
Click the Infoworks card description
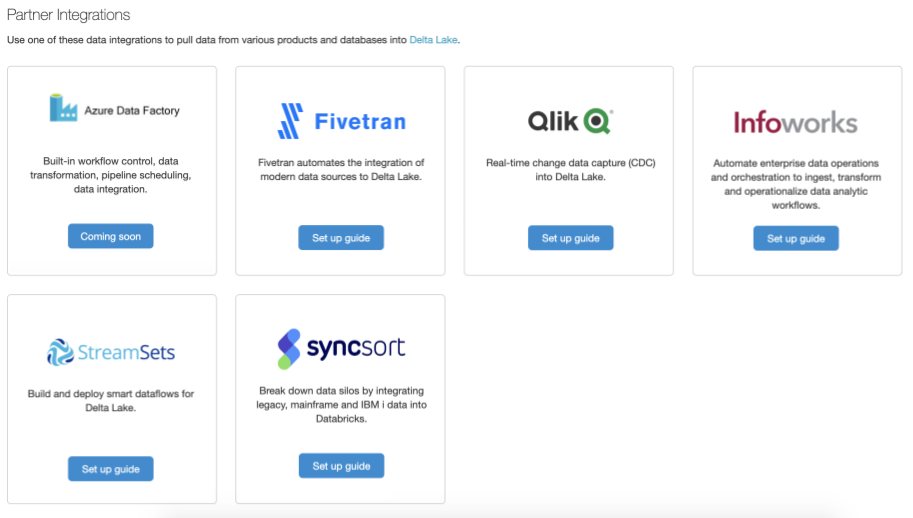796,183
